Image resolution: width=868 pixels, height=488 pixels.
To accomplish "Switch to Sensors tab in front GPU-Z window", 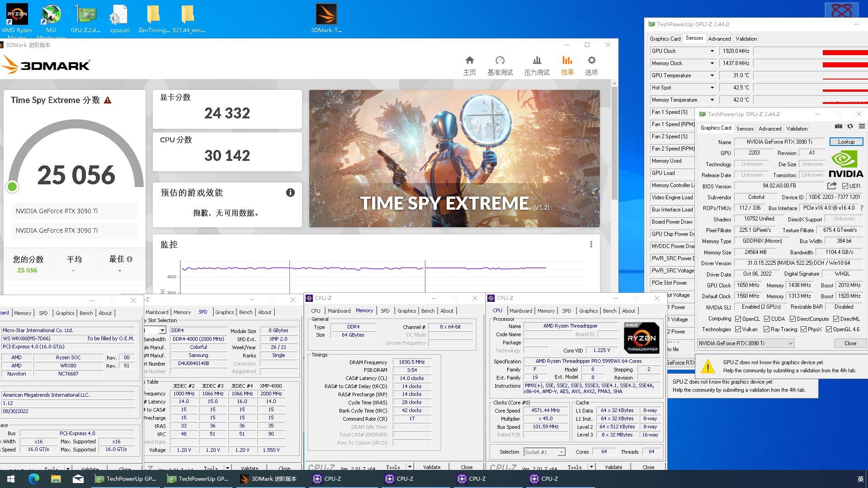I will 745,128.
